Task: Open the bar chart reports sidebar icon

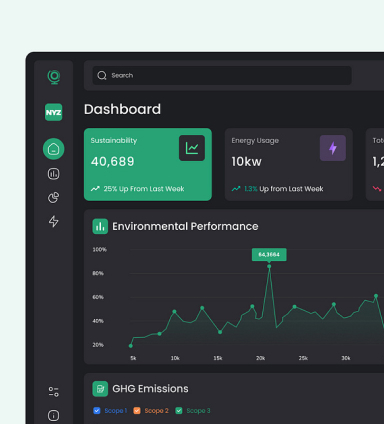Action: click(54, 174)
